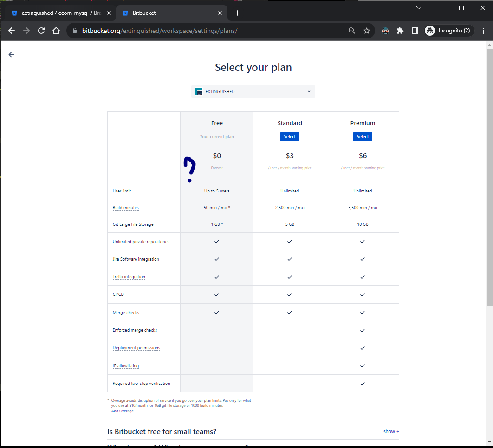Click 'Up to 5 users' cell
493x448 pixels.
click(217, 191)
